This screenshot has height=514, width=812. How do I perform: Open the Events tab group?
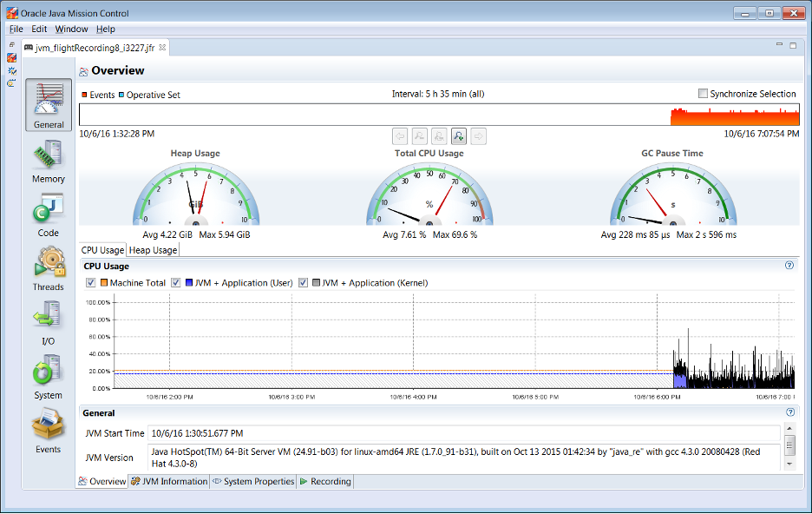pyautogui.click(x=49, y=432)
